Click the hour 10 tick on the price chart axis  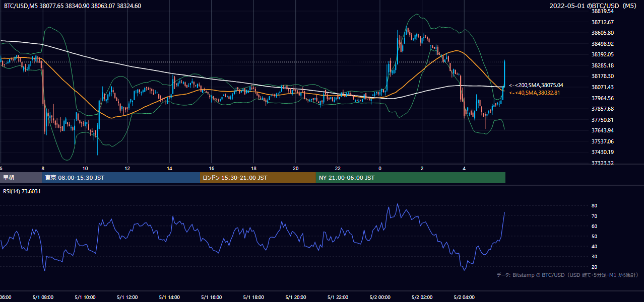click(x=85, y=168)
